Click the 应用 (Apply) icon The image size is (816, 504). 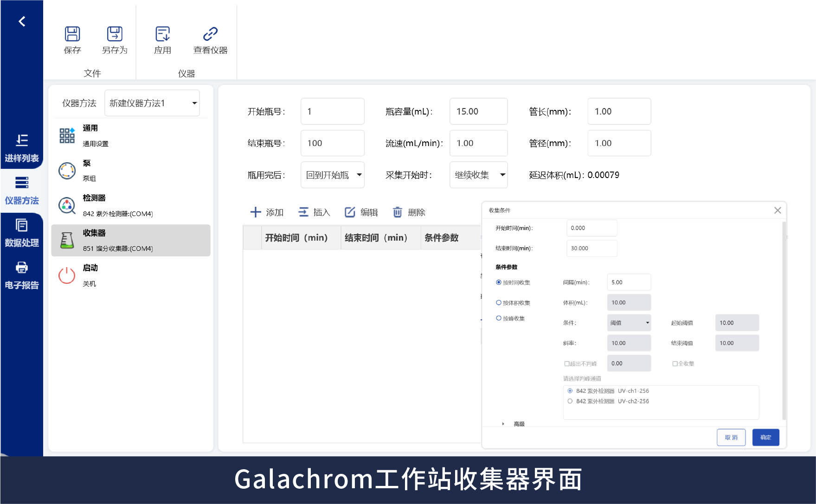pyautogui.click(x=162, y=34)
